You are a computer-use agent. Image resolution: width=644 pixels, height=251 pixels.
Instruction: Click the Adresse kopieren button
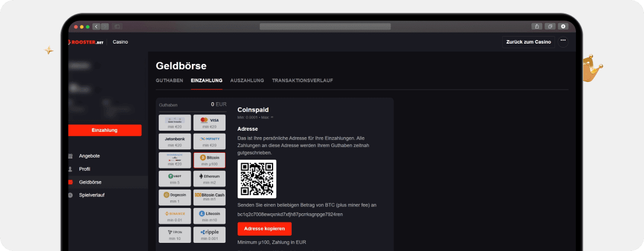coord(264,228)
